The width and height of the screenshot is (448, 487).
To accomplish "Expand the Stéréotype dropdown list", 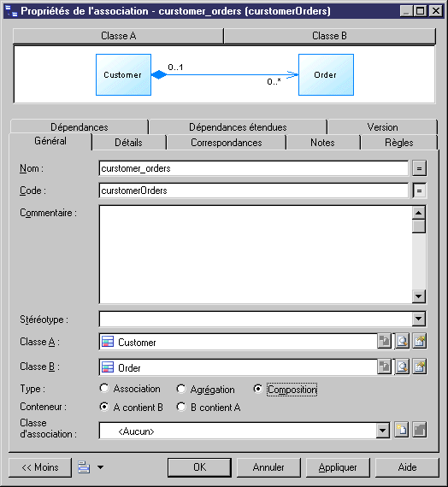I will (419, 319).
